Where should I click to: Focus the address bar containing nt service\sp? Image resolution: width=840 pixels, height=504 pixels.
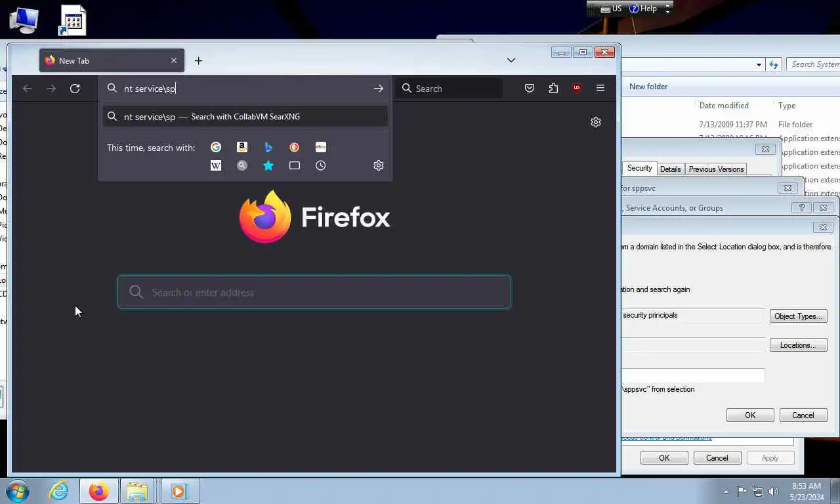(x=245, y=88)
